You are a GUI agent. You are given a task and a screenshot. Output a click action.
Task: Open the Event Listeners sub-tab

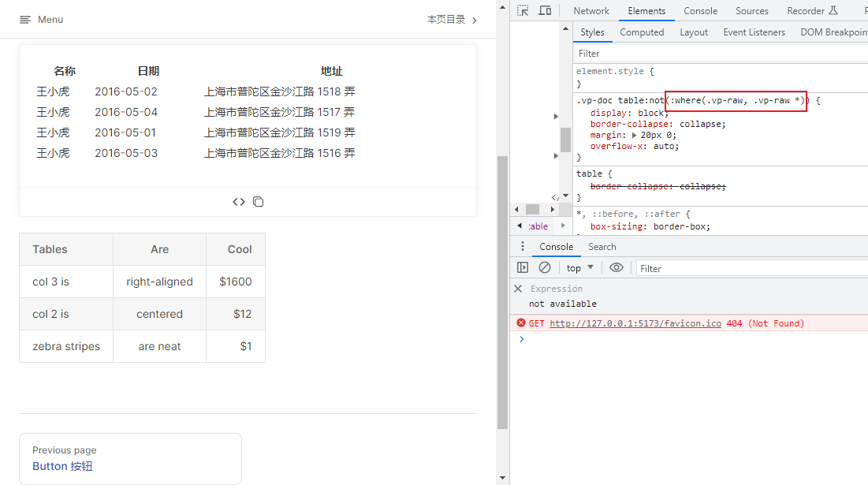point(754,32)
